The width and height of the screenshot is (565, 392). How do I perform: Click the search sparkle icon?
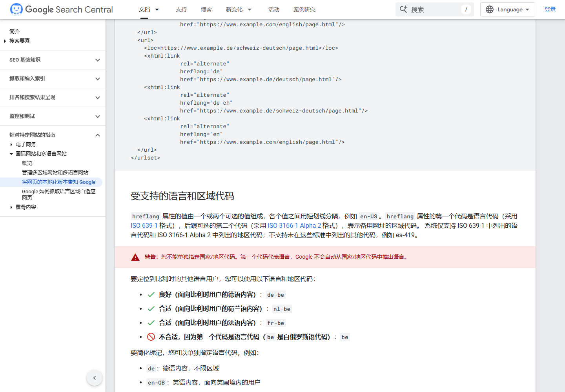click(x=403, y=9)
